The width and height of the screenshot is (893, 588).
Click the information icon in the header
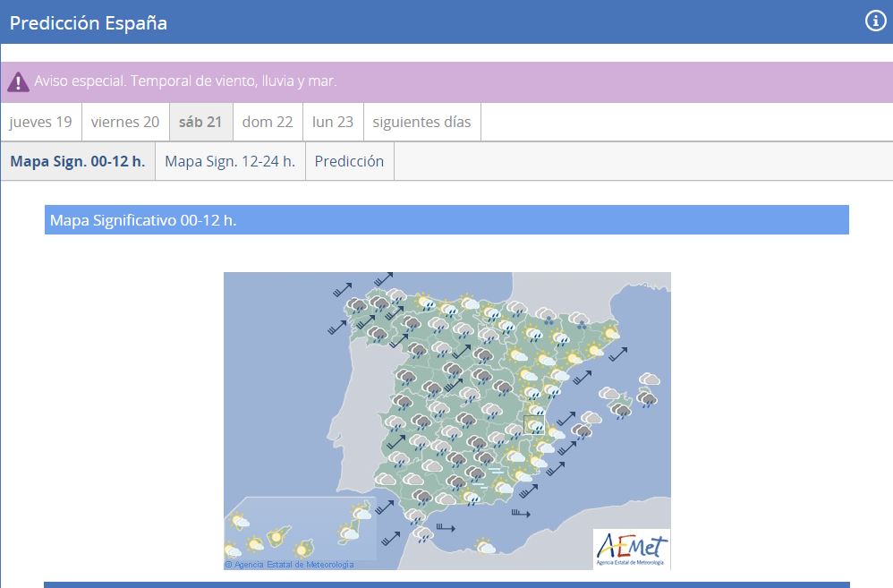(875, 21)
